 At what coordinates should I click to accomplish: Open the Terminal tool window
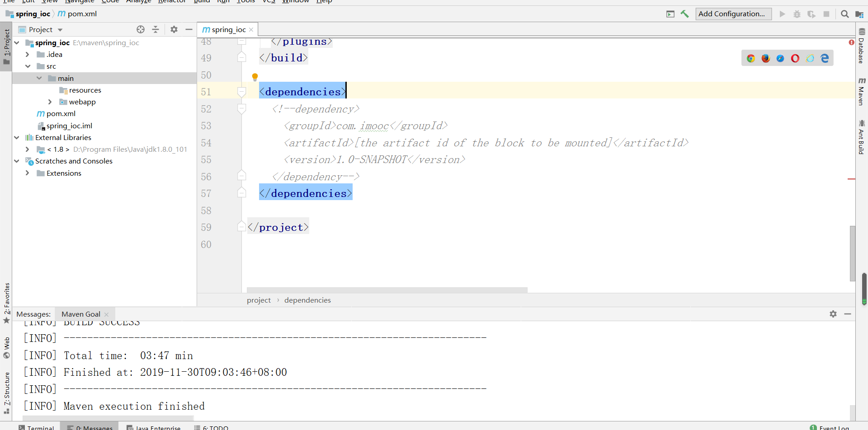36,427
